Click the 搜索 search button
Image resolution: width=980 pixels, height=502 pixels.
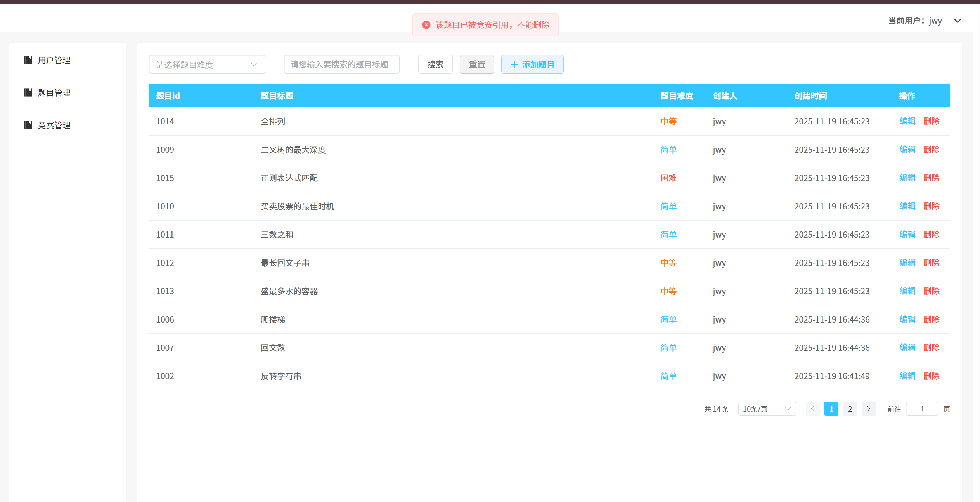click(x=435, y=64)
